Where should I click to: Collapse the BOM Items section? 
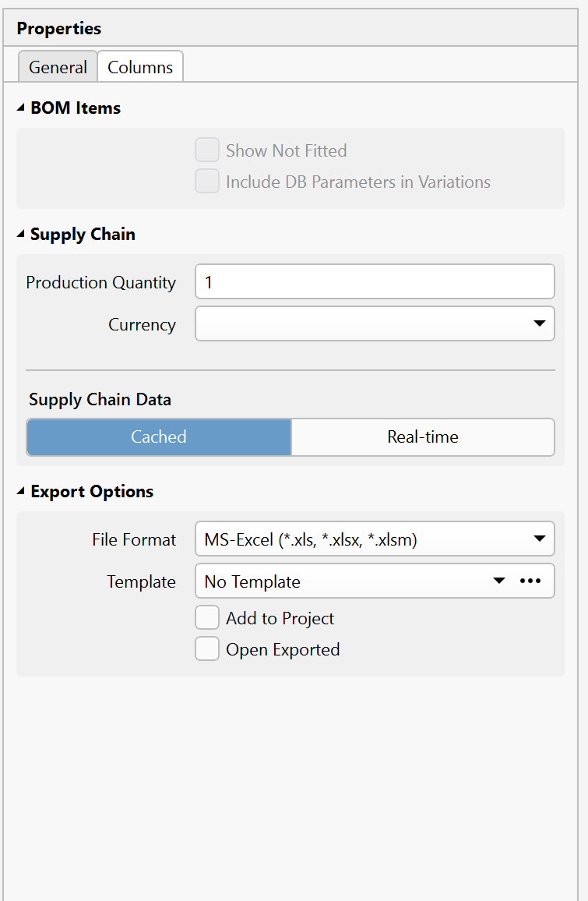click(x=21, y=108)
